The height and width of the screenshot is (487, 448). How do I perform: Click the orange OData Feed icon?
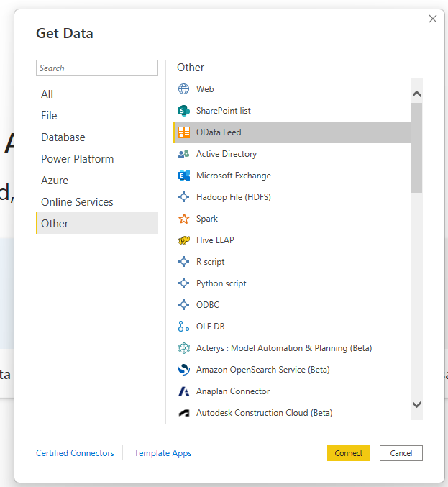pos(184,132)
